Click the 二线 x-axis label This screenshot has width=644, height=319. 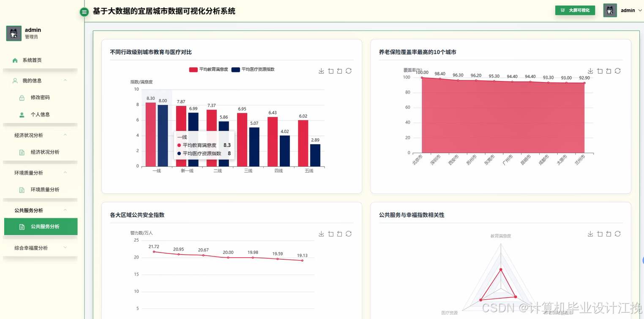(x=218, y=171)
